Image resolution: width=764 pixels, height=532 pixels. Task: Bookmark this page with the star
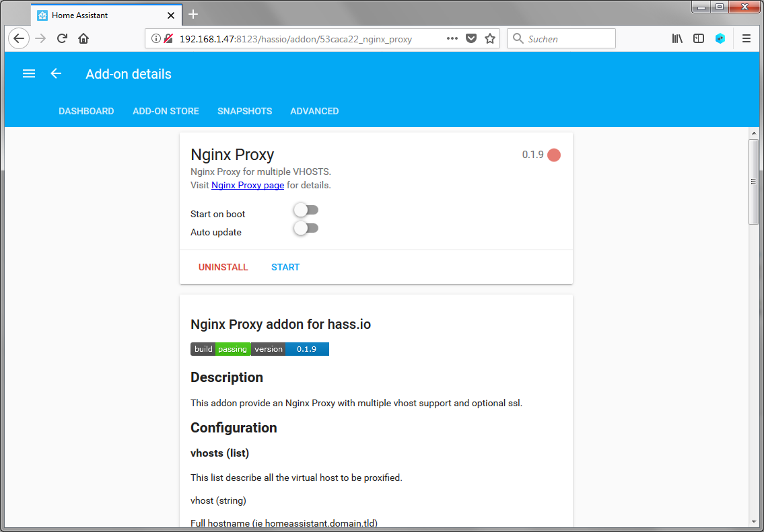[490, 38]
